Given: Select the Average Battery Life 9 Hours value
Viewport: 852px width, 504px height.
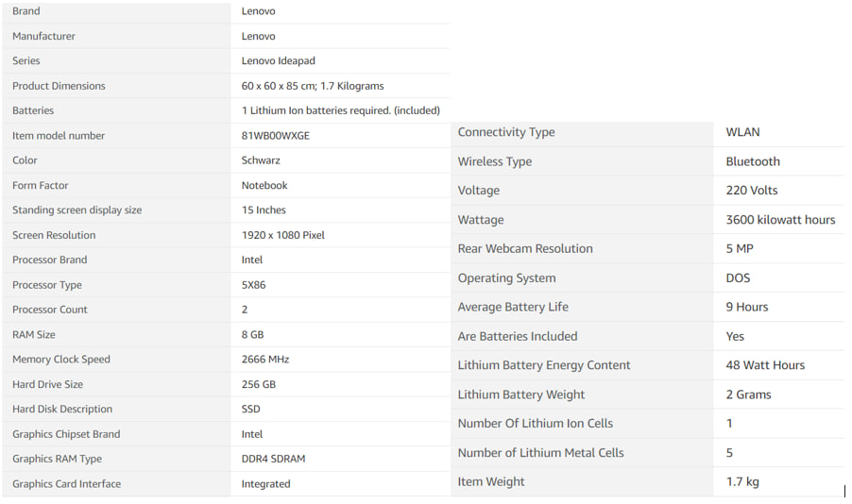Looking at the screenshot, I should [747, 307].
